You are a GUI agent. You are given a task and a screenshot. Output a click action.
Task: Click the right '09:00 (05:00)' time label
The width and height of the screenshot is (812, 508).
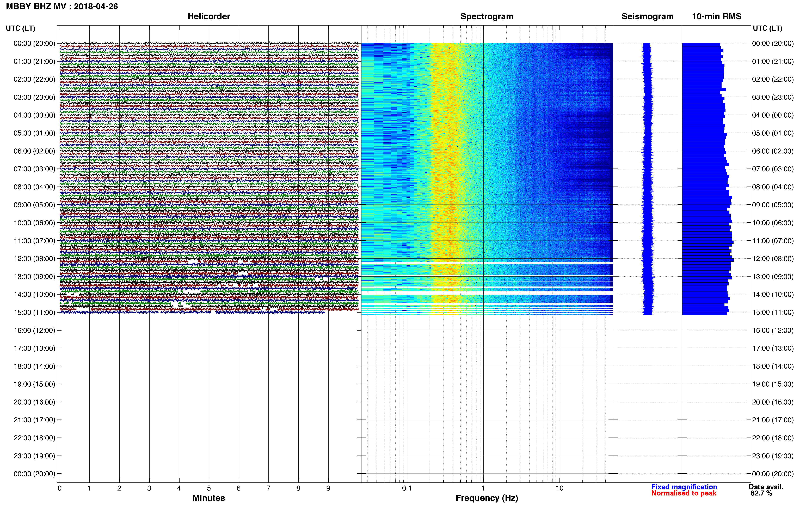click(773, 205)
